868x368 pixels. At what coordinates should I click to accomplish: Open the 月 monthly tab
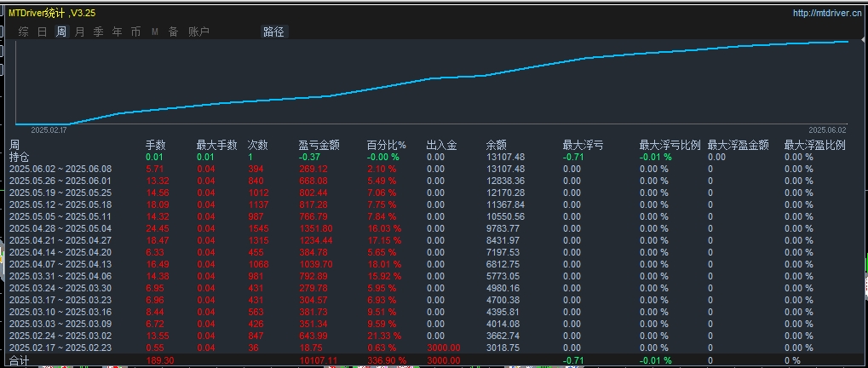pos(80,32)
